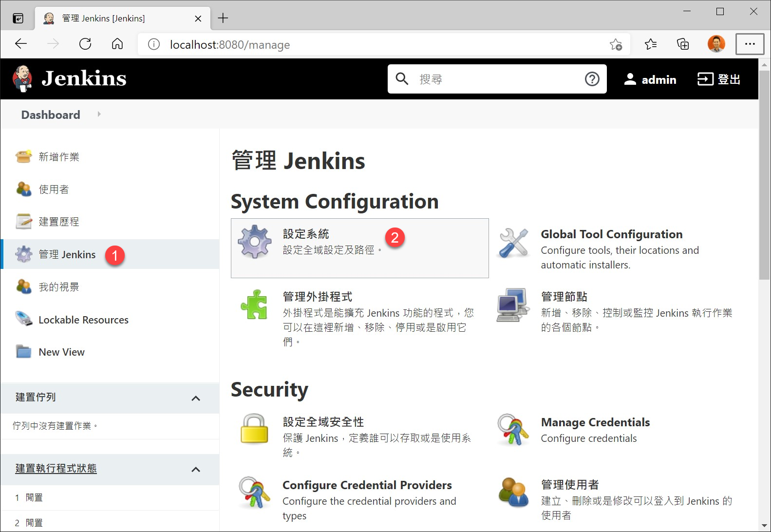Go to the browser home page icon

point(117,44)
